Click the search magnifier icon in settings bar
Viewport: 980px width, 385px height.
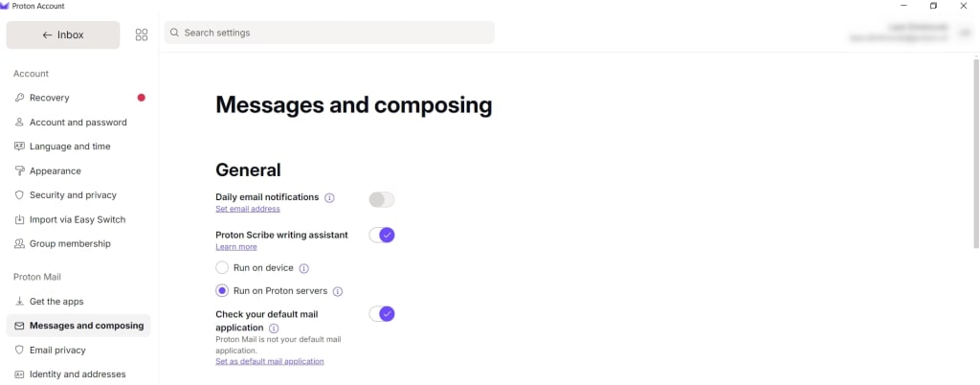coord(174,33)
